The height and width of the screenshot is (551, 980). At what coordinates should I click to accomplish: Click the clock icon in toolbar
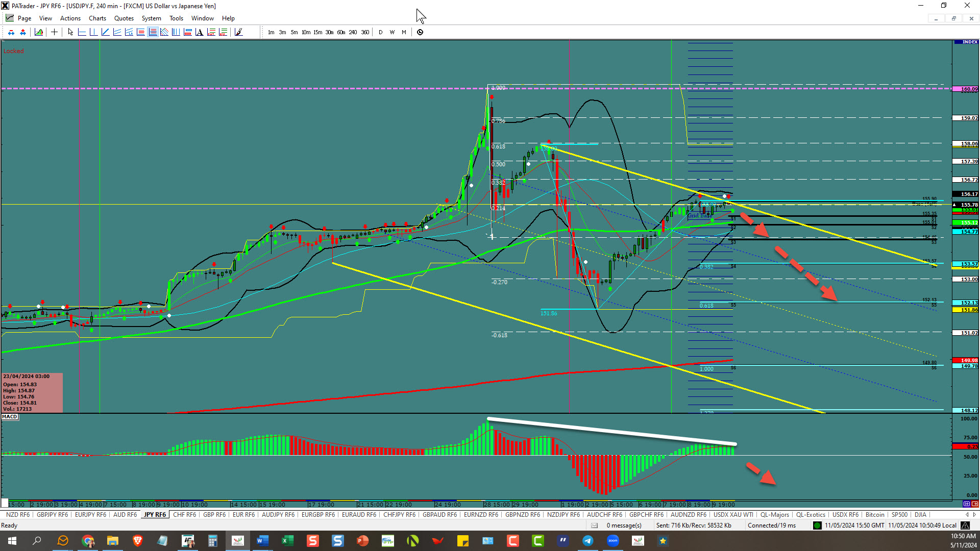(420, 32)
